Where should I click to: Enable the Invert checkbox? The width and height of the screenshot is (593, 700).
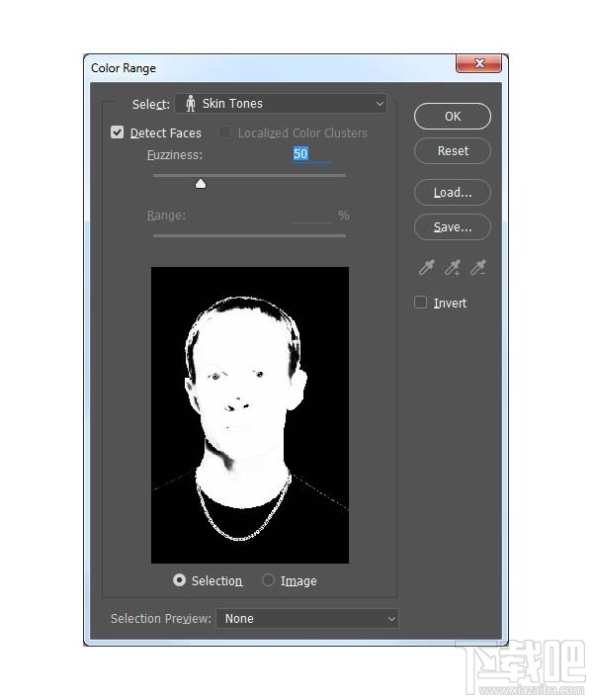point(420,303)
